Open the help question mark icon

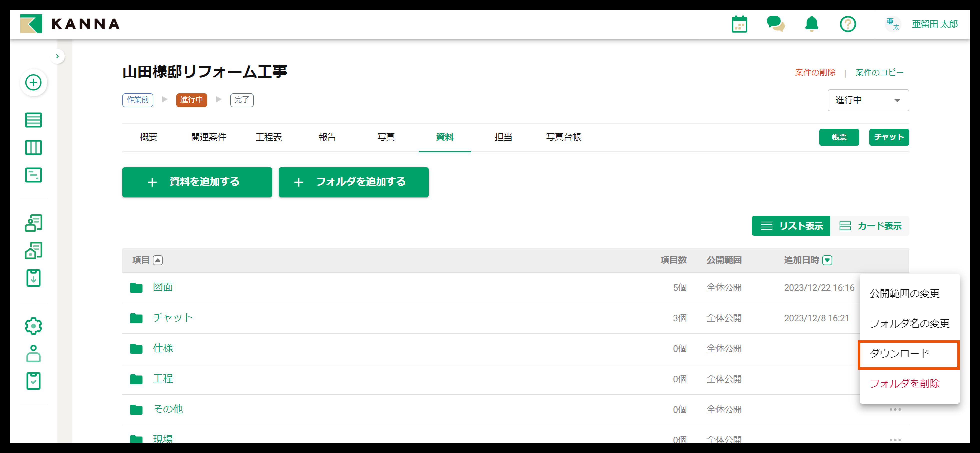(847, 24)
